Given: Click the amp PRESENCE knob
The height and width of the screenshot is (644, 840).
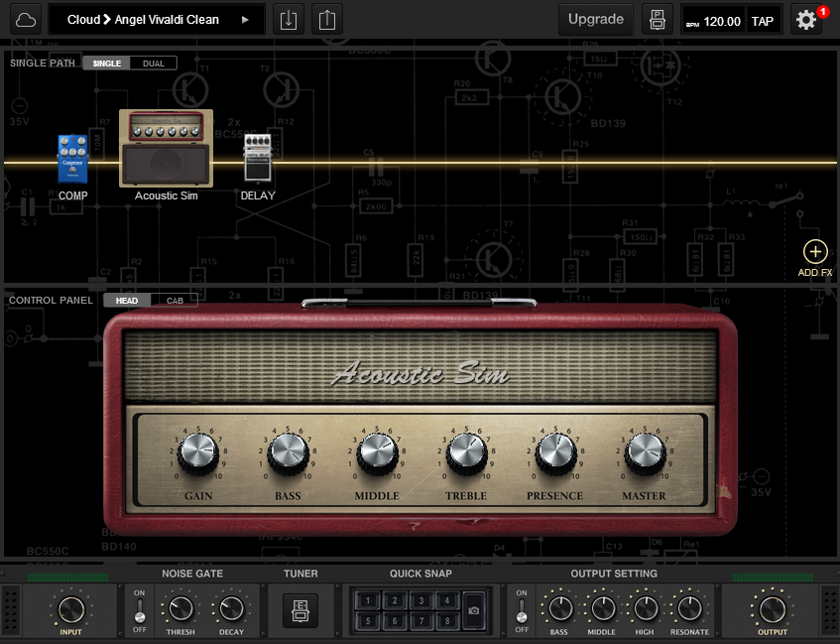Looking at the screenshot, I should (x=555, y=453).
